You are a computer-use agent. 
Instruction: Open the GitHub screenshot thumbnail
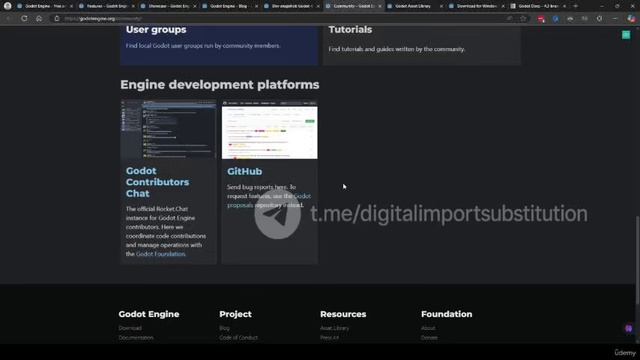point(269,129)
